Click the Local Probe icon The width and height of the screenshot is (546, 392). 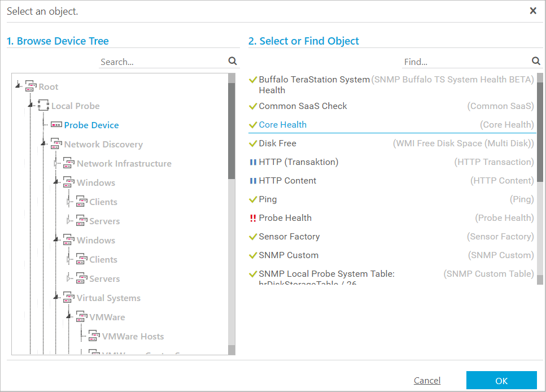pos(43,106)
